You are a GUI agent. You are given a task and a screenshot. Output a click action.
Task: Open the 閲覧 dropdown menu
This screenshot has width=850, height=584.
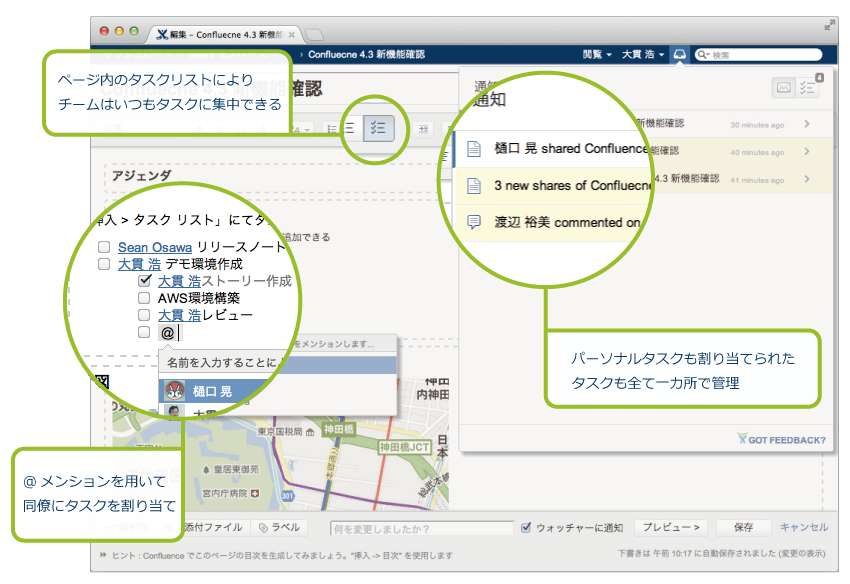tap(597, 54)
